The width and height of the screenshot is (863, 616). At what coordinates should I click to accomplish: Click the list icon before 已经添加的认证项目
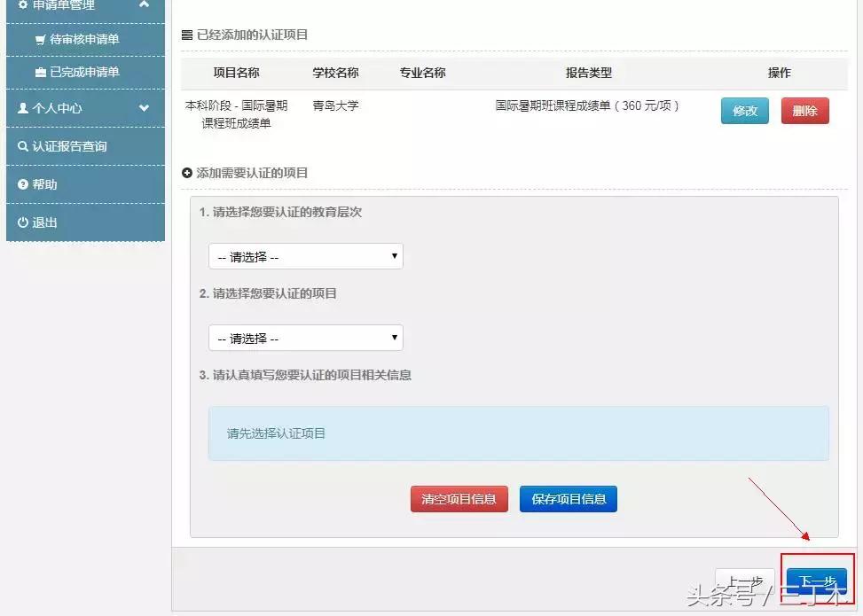tap(189, 35)
